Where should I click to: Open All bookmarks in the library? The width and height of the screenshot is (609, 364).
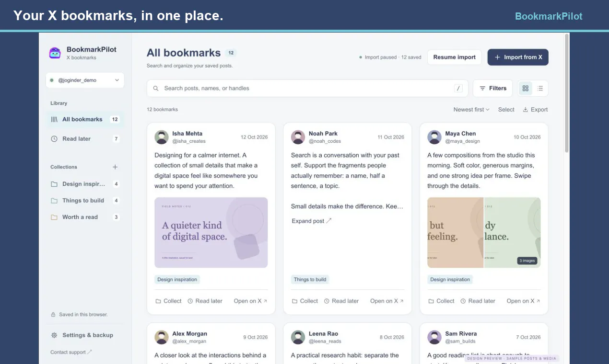pyautogui.click(x=85, y=119)
